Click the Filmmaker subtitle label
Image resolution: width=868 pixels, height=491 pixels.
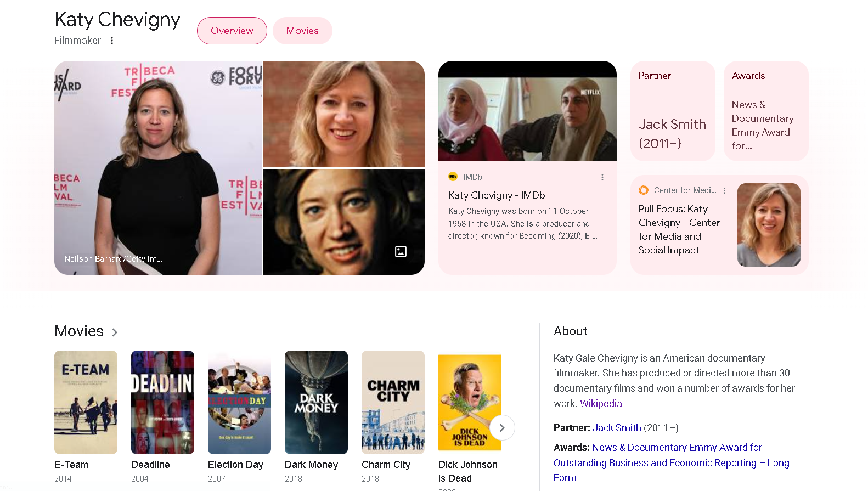click(77, 41)
